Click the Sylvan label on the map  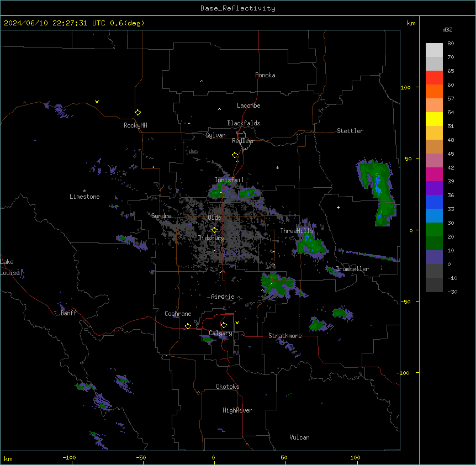[215, 135]
